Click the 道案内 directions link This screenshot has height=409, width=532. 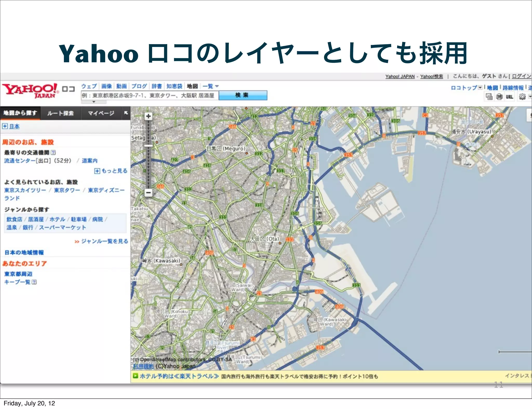pyautogui.click(x=90, y=161)
